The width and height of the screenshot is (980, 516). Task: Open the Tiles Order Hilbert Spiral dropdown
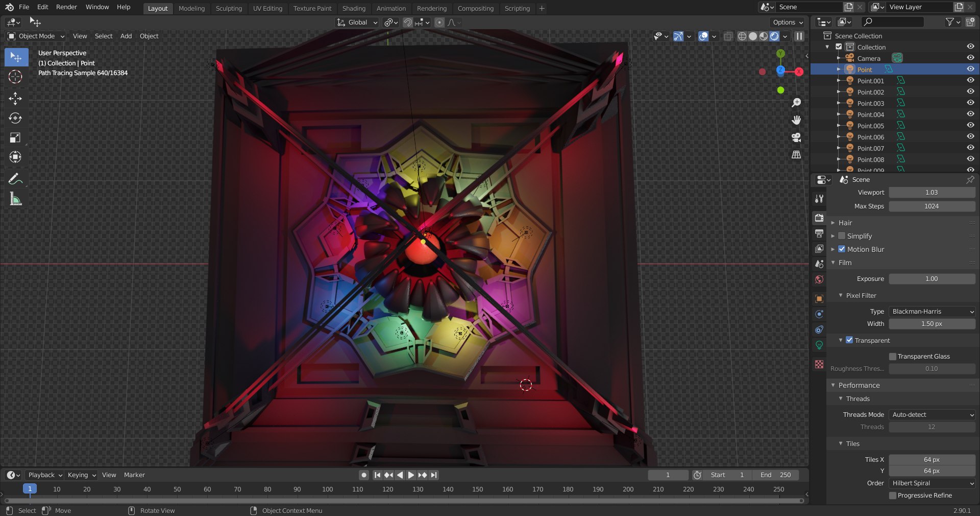click(932, 483)
